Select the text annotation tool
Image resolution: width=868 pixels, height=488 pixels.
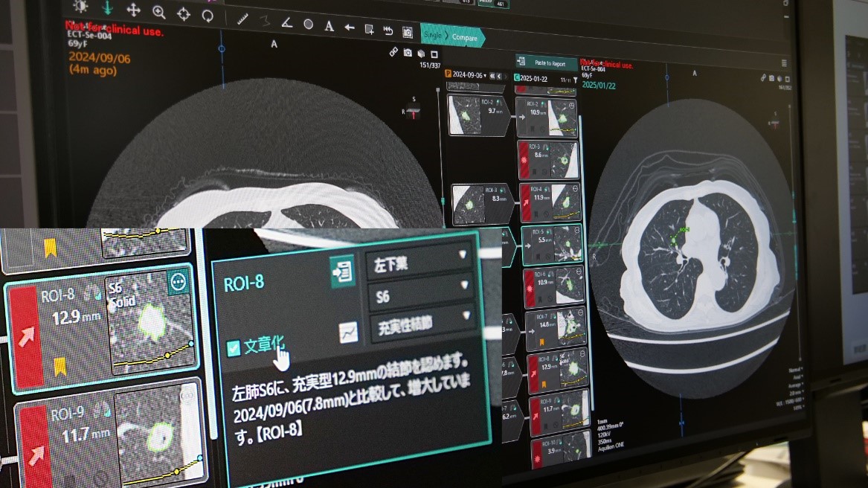[329, 26]
